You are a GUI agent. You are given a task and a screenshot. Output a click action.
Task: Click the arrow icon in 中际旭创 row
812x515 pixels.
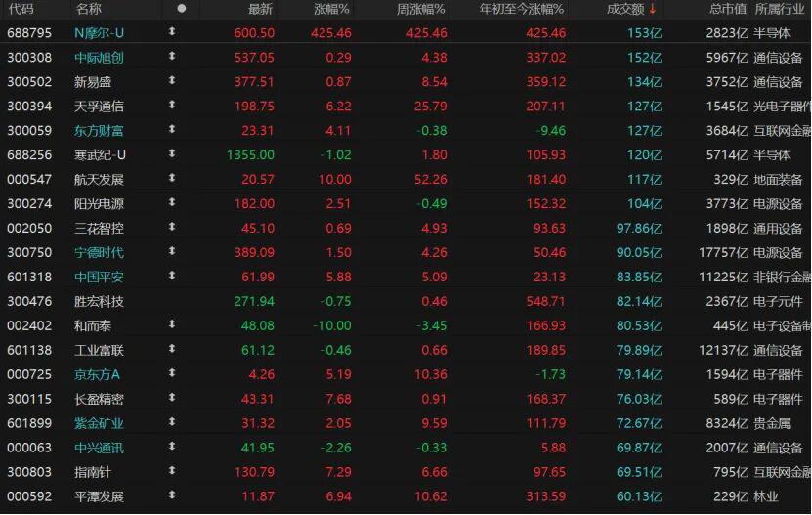click(173, 57)
